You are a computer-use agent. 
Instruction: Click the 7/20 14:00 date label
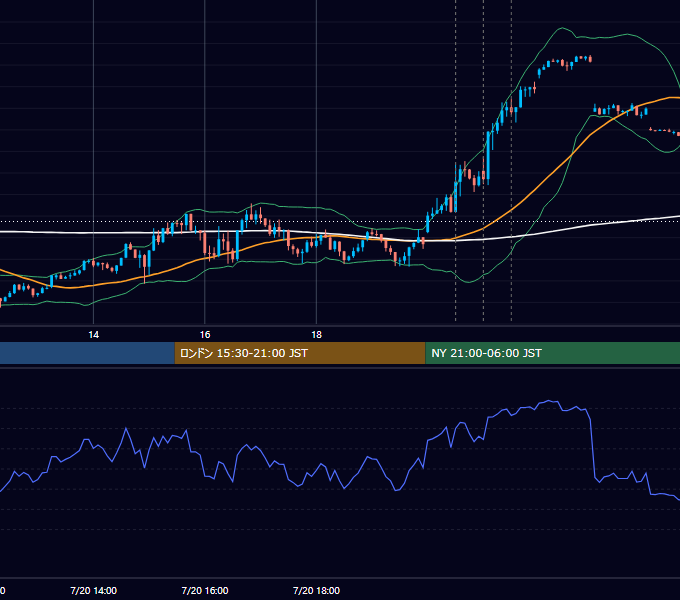pos(93,590)
